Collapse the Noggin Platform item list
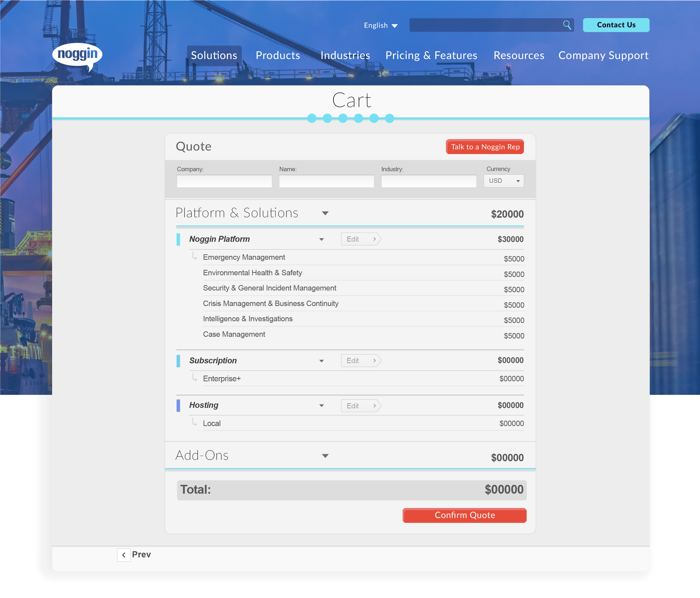Image resolution: width=700 pixels, height=598 pixels. (321, 239)
